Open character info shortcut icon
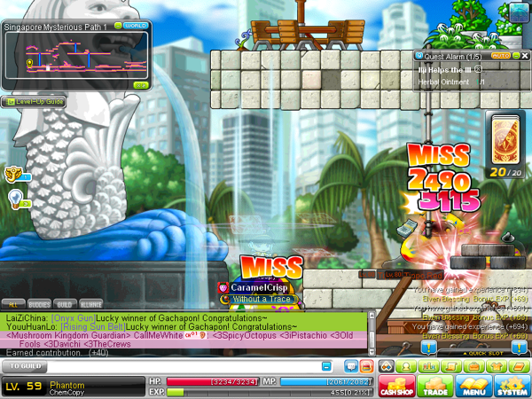The height and width of the screenshot is (399, 532). coord(406,366)
